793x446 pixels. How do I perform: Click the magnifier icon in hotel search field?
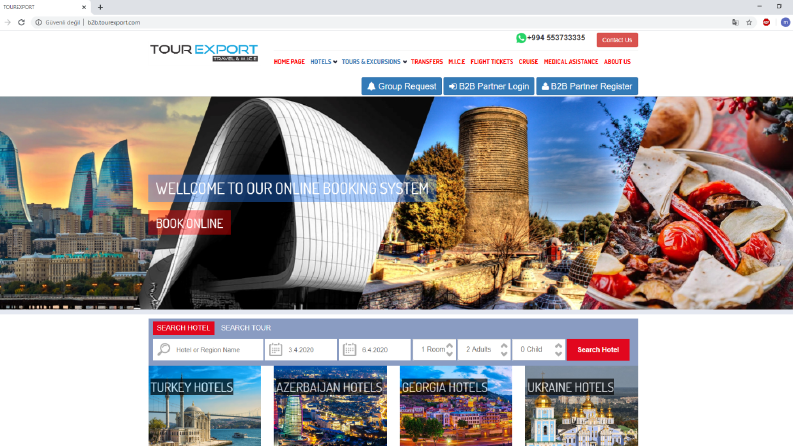pyautogui.click(x=164, y=349)
